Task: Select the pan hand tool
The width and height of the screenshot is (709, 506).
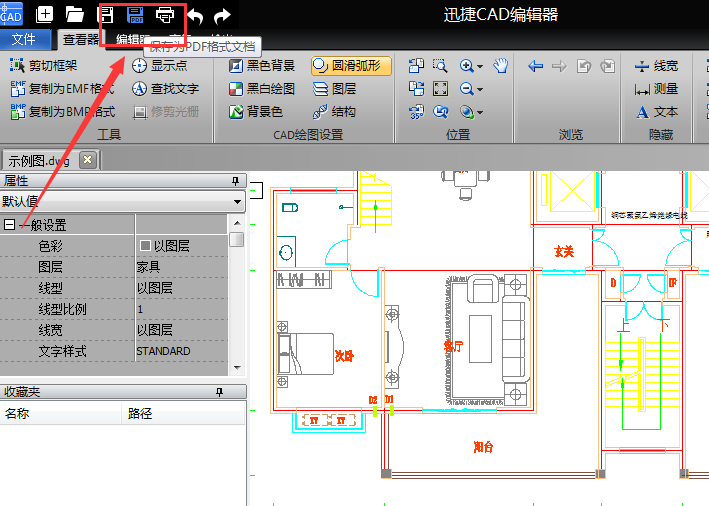Action: (500, 66)
